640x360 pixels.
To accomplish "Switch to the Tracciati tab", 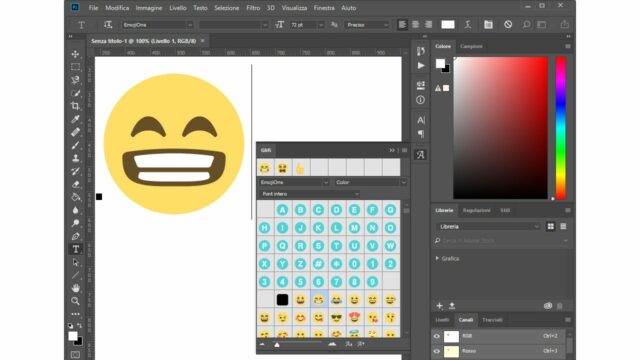I will (492, 320).
